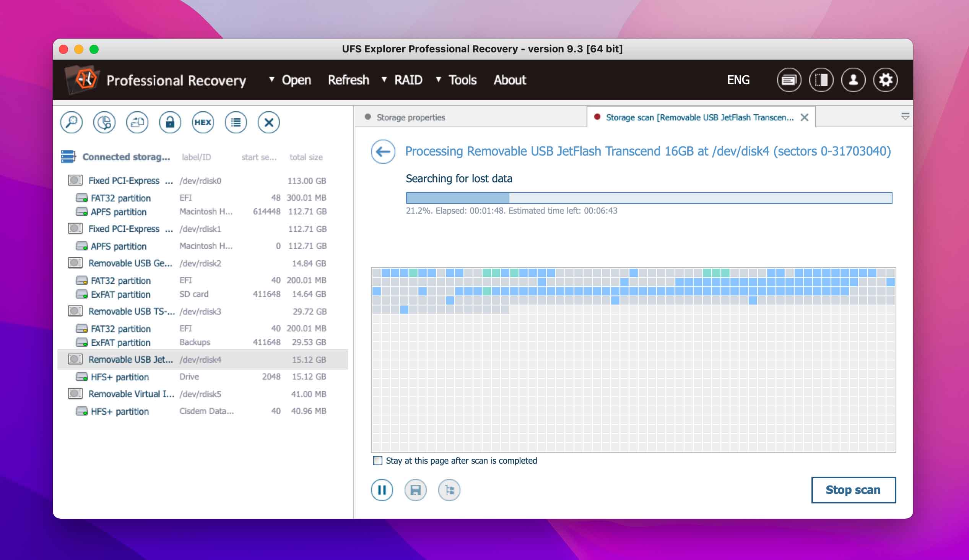This screenshot has width=969, height=560.
Task: Click disk icon of Removable USB JetFlash rdisk4
Action: point(75,359)
